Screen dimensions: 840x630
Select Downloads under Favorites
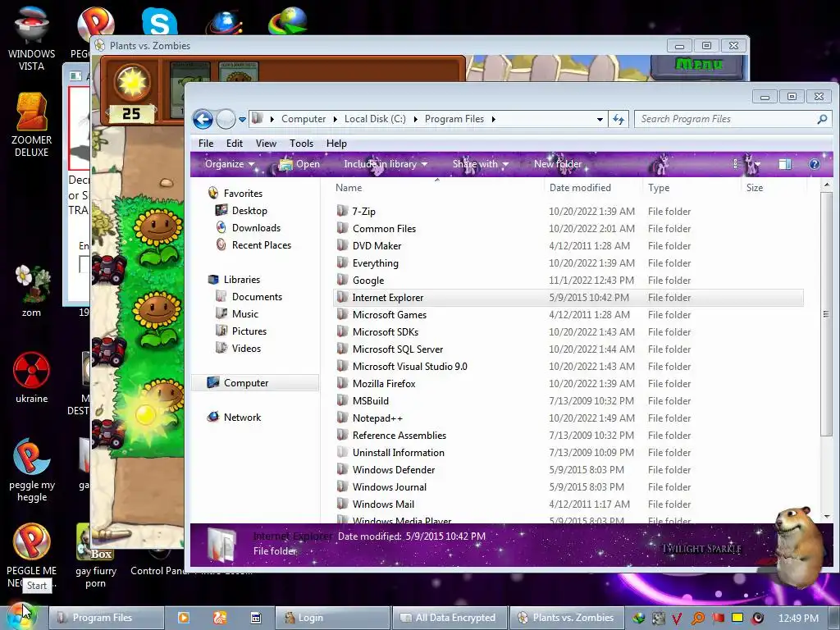(256, 228)
